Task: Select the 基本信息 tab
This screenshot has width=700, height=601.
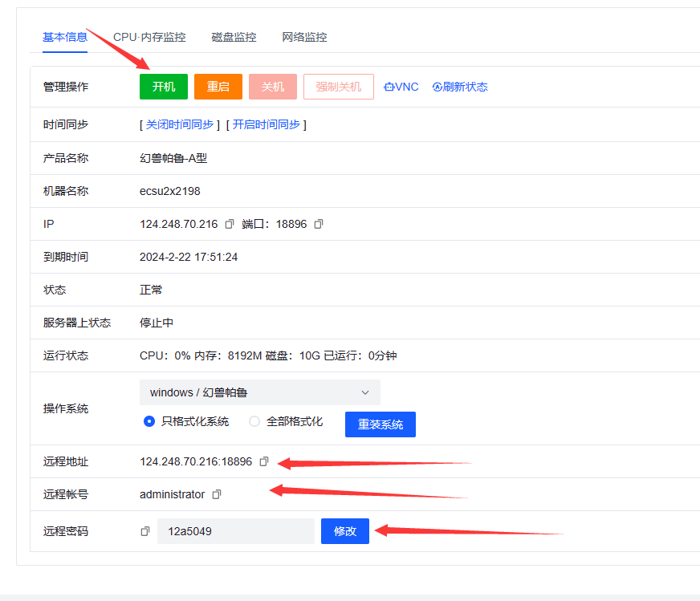Action: coord(65,37)
